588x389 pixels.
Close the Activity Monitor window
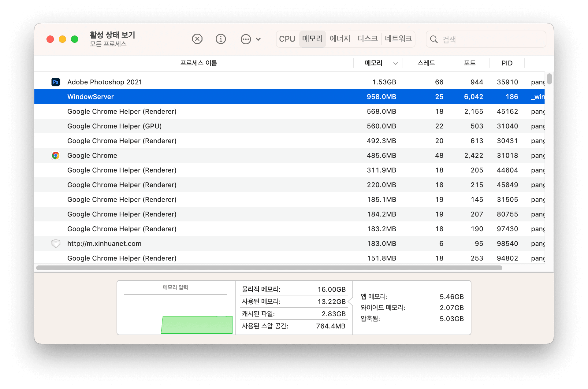coord(50,39)
